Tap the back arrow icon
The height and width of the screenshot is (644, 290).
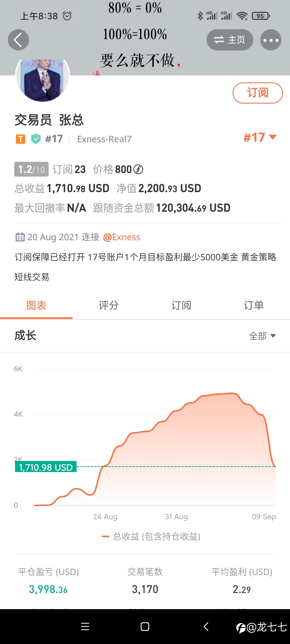18,40
